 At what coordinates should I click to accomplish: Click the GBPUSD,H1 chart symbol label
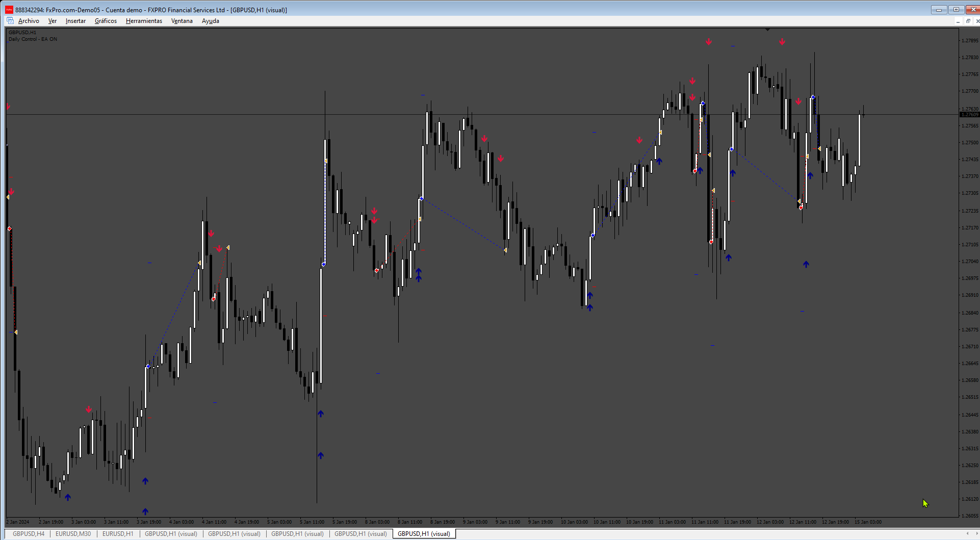[x=22, y=33]
